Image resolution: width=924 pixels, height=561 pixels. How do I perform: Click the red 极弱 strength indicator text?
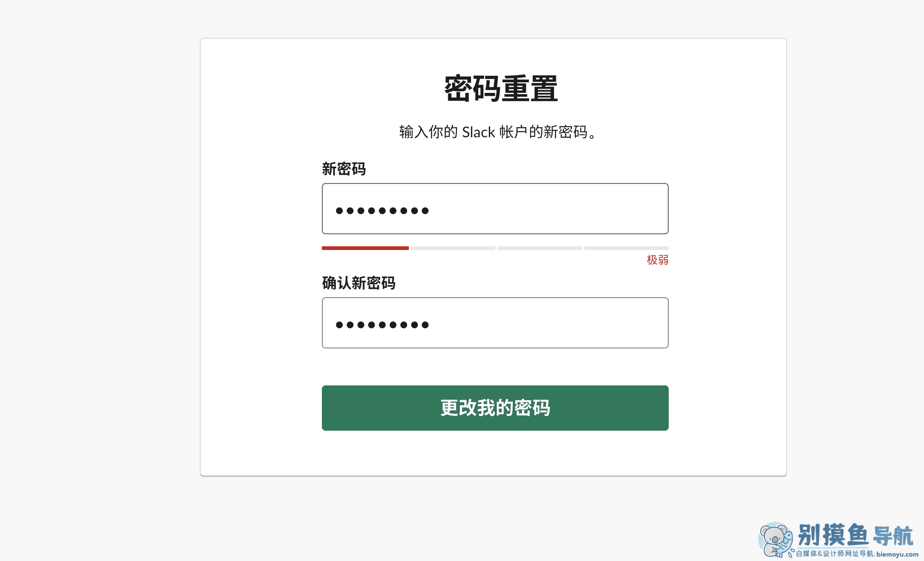657,260
